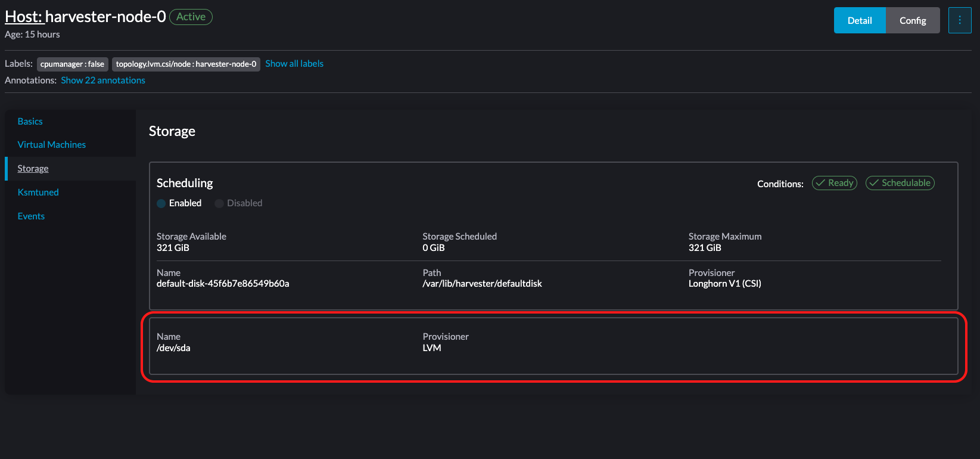Switch to the Config view button
980x459 pixels.
pyautogui.click(x=912, y=20)
